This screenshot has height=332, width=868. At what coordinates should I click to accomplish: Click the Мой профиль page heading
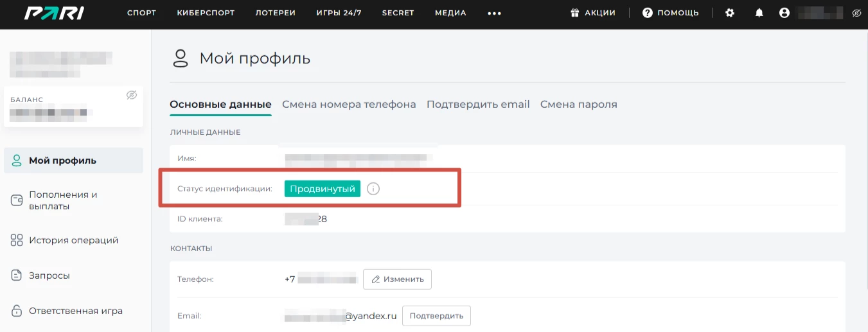point(255,58)
